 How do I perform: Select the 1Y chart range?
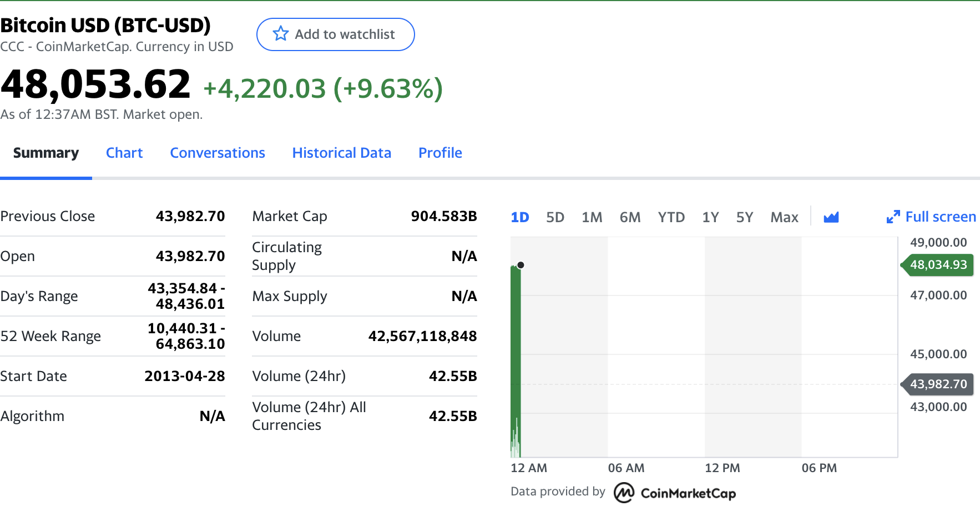(711, 217)
